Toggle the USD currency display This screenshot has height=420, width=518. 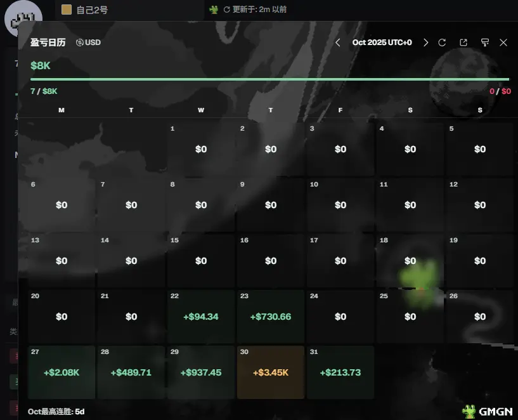click(88, 43)
